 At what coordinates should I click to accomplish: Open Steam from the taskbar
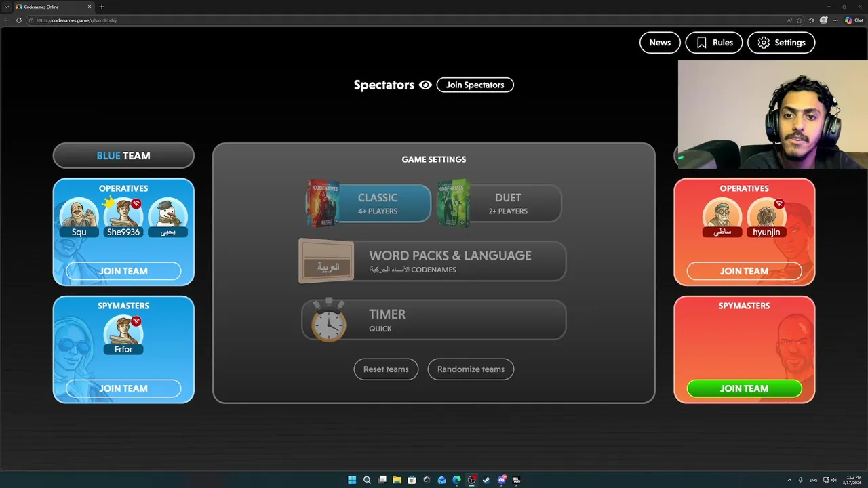[x=486, y=480]
